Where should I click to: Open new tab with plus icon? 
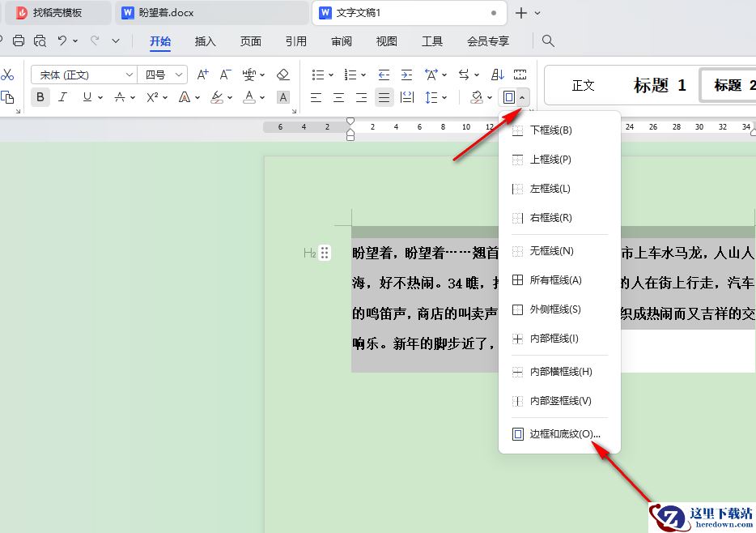point(521,13)
